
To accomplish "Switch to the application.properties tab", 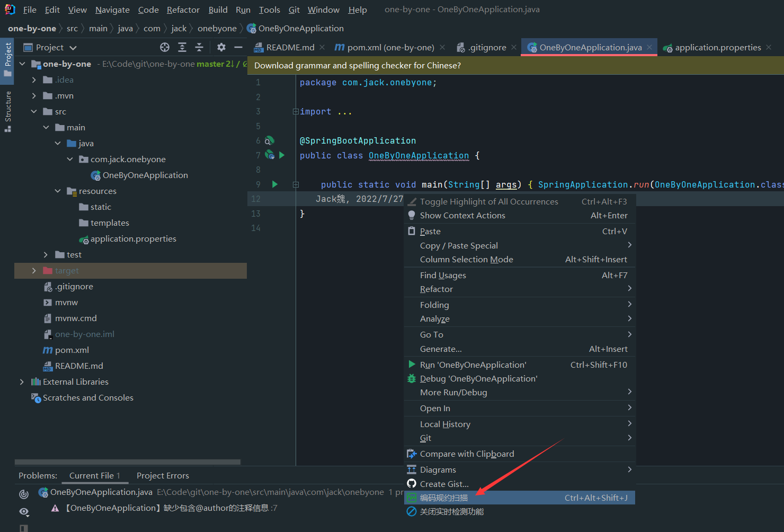I will [x=717, y=47].
